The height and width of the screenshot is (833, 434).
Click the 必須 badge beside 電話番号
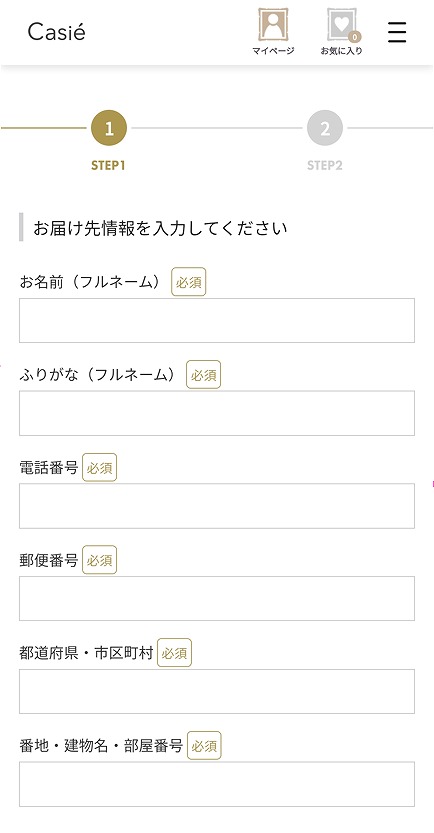pos(99,468)
